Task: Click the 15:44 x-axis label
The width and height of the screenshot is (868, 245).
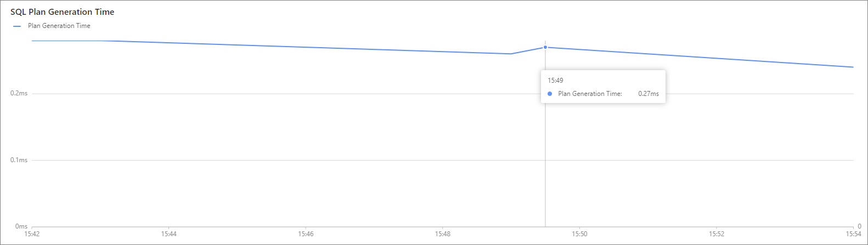Action: 169,234
